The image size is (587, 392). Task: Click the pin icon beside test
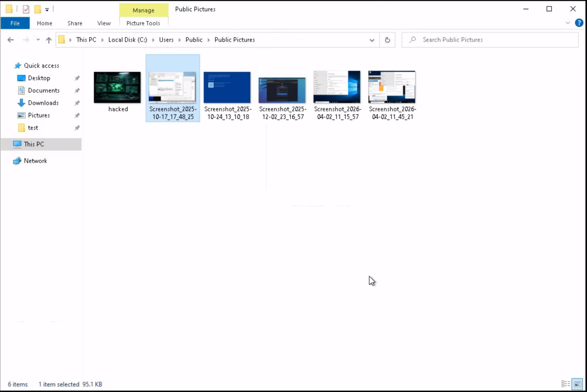77,128
